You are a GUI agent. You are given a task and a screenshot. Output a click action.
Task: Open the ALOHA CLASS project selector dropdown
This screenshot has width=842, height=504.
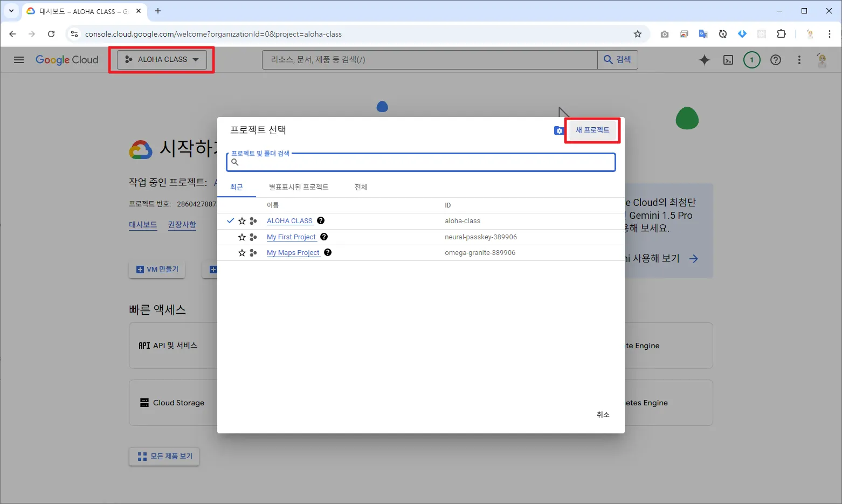click(x=162, y=60)
